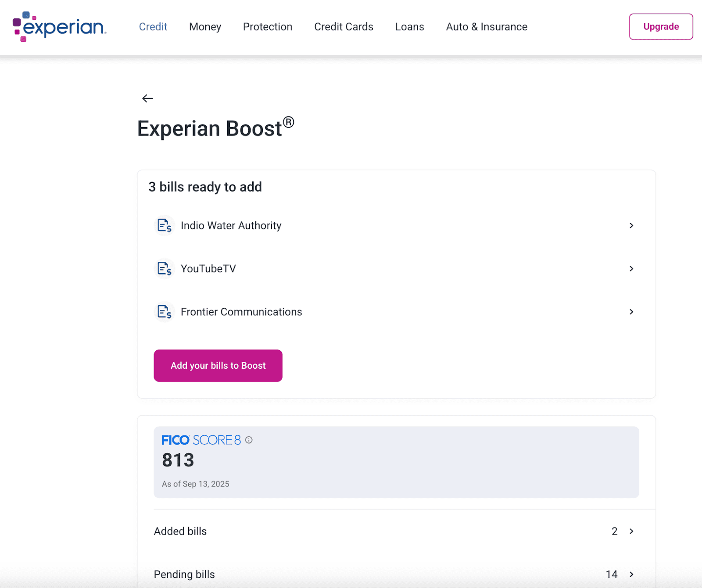The width and height of the screenshot is (702, 588).
Task: Click the YouTubeTV bill icon
Action: point(164,268)
